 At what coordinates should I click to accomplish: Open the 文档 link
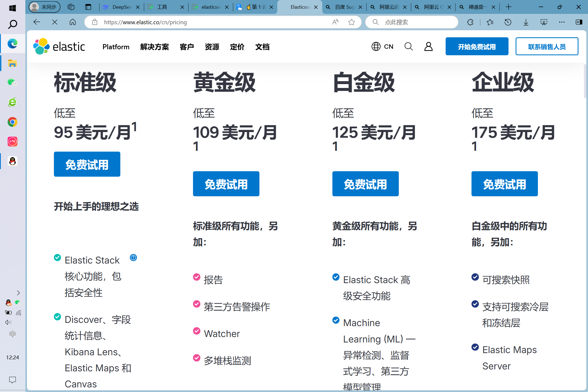coord(262,47)
